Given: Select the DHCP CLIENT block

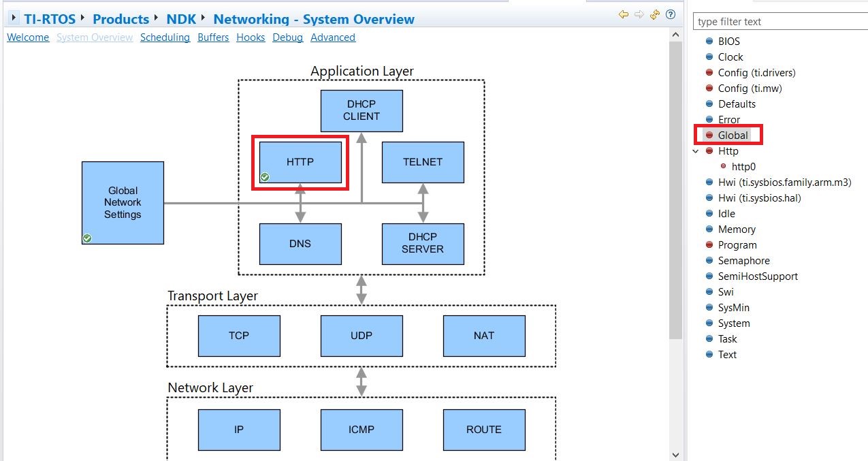Looking at the screenshot, I should (361, 110).
